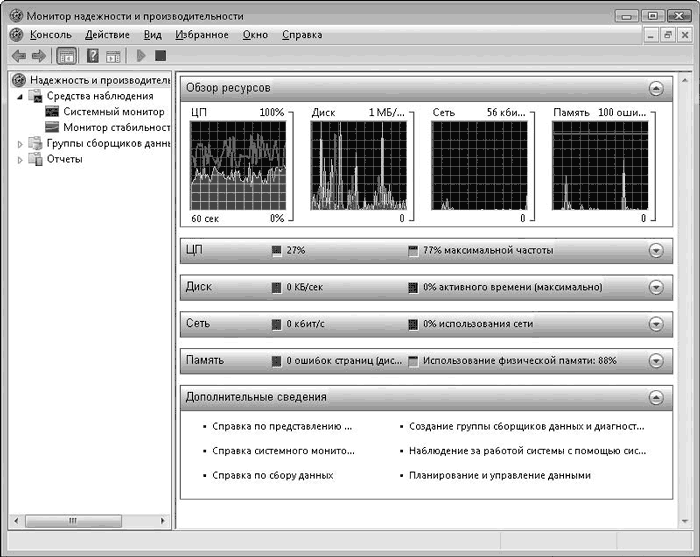
Task: Open the Справка по сбору данных link
Action: pyautogui.click(x=272, y=476)
